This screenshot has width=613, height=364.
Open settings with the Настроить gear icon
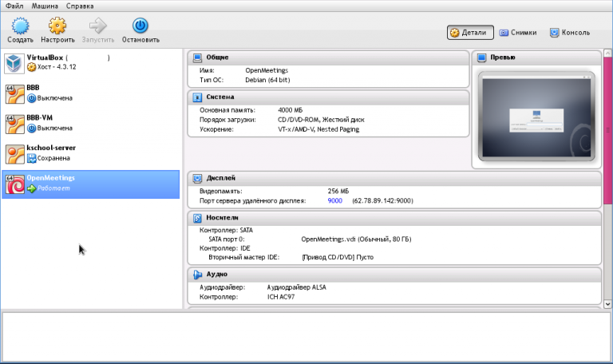(57, 26)
